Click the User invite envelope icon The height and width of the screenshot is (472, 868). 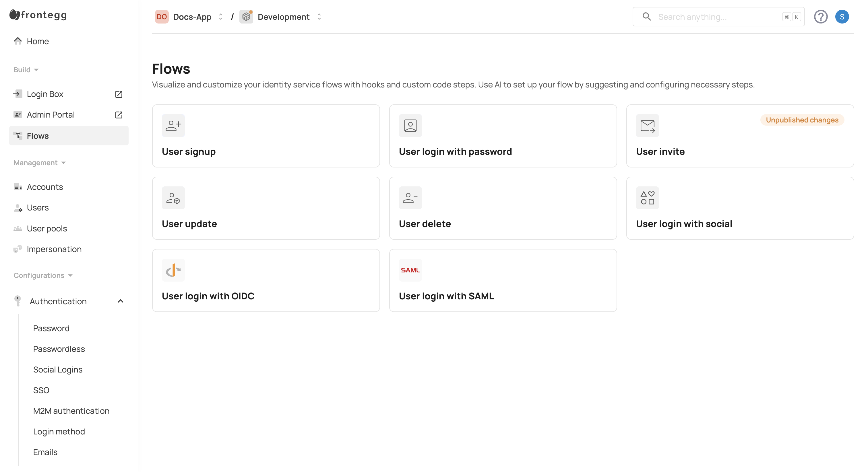pyautogui.click(x=647, y=126)
